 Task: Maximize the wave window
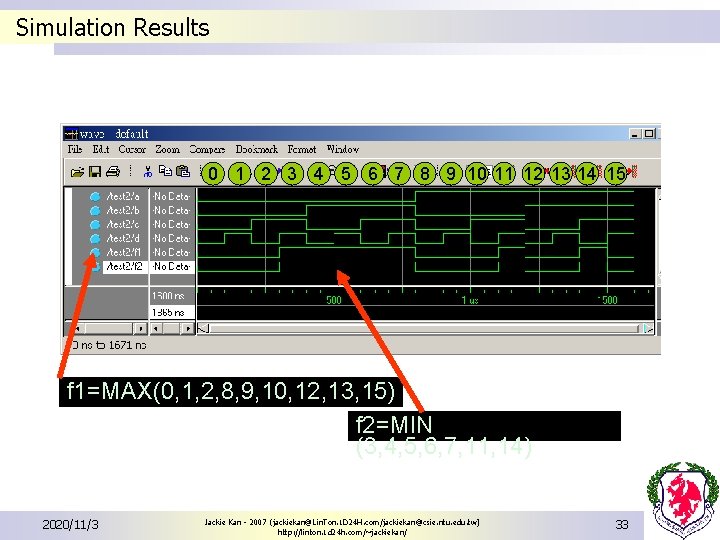(649, 134)
